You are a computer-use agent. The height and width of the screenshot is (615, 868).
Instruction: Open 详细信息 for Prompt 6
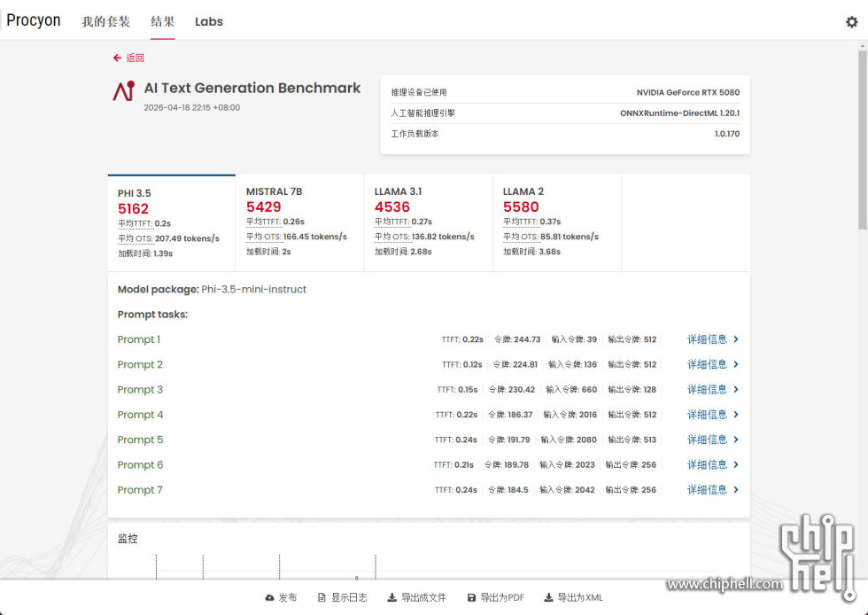[707, 464]
